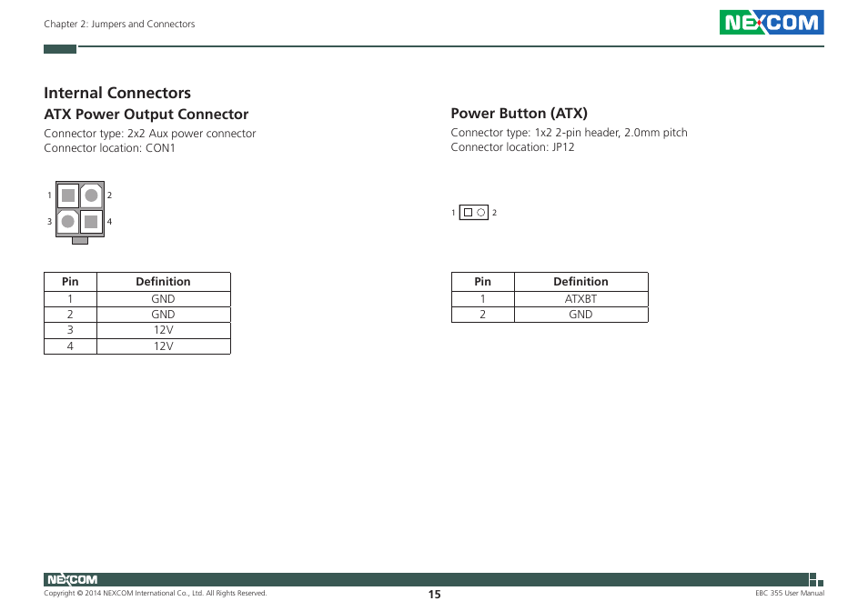Screen dimensions: 868x611
Task: Select the 'Power Button (ATX)' heading
Action: 519,114
